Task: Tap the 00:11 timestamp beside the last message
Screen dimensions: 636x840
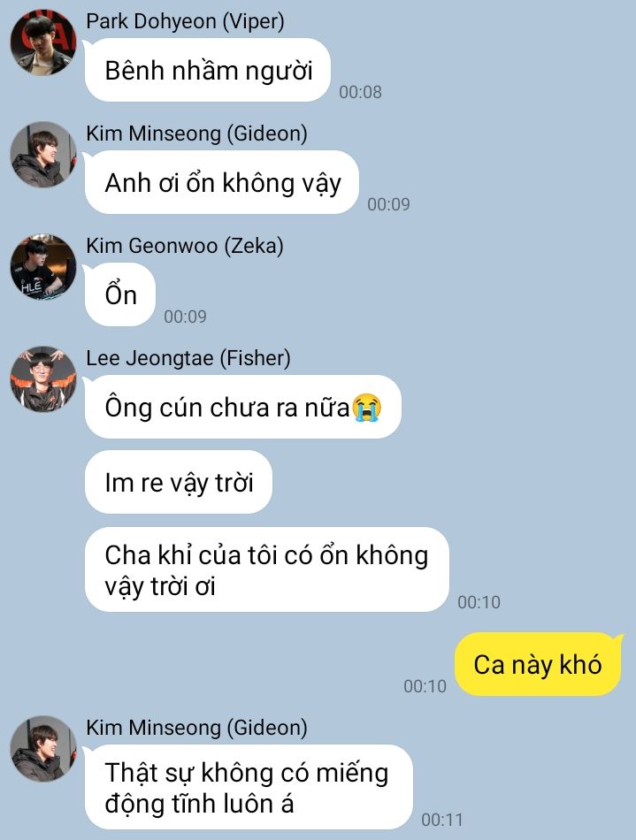Action: 442,820
